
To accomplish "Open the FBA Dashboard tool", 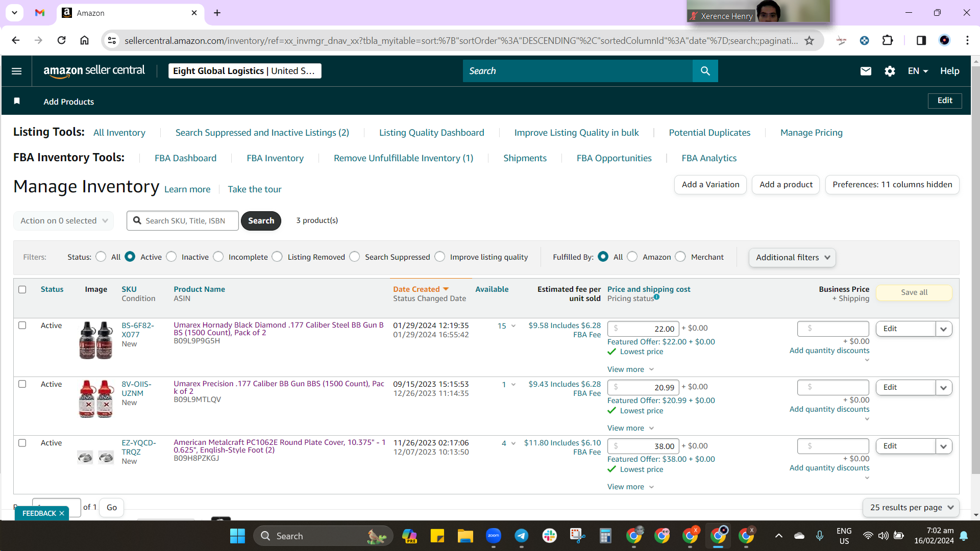I will [186, 158].
